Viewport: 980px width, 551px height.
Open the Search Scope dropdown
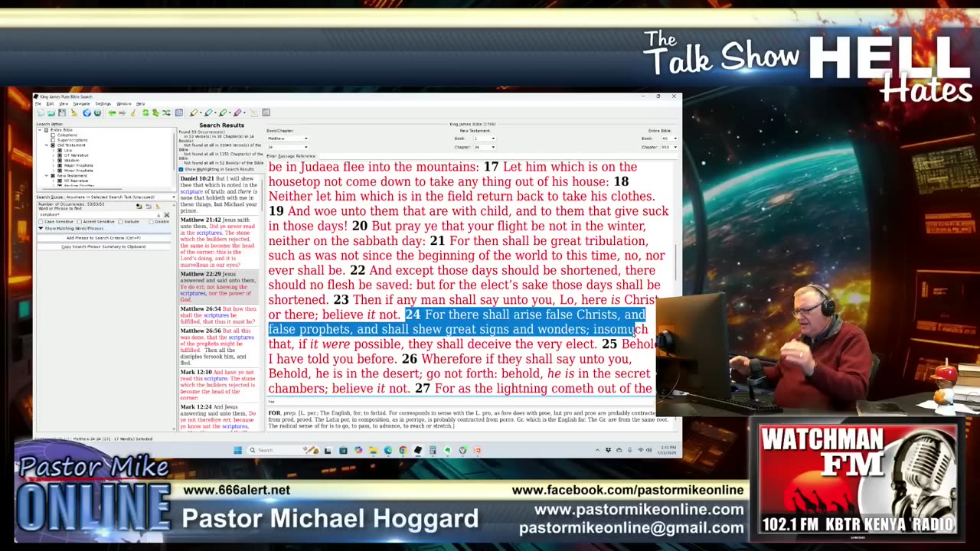tap(120, 197)
